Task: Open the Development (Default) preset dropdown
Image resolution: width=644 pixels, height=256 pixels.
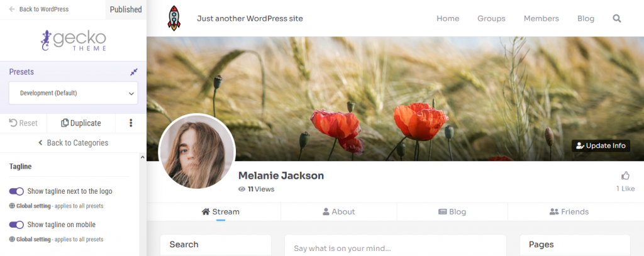Action: coord(74,93)
